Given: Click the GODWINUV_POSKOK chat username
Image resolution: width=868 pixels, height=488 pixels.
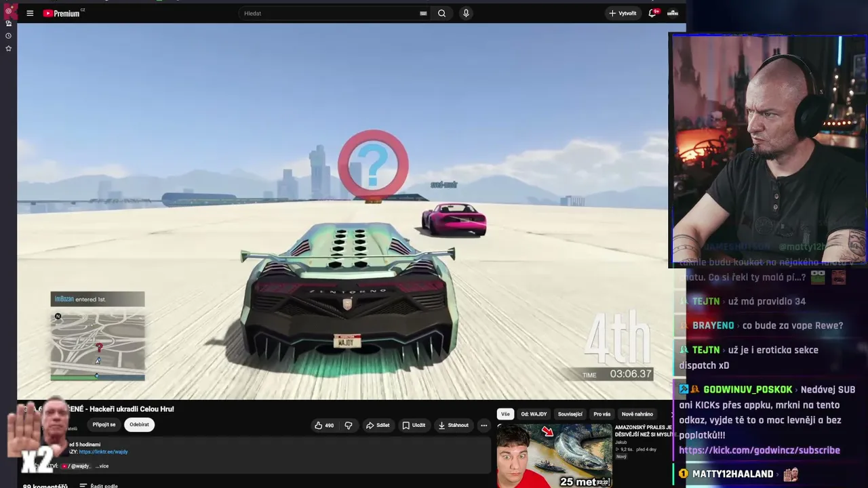Looking at the screenshot, I should click(747, 390).
